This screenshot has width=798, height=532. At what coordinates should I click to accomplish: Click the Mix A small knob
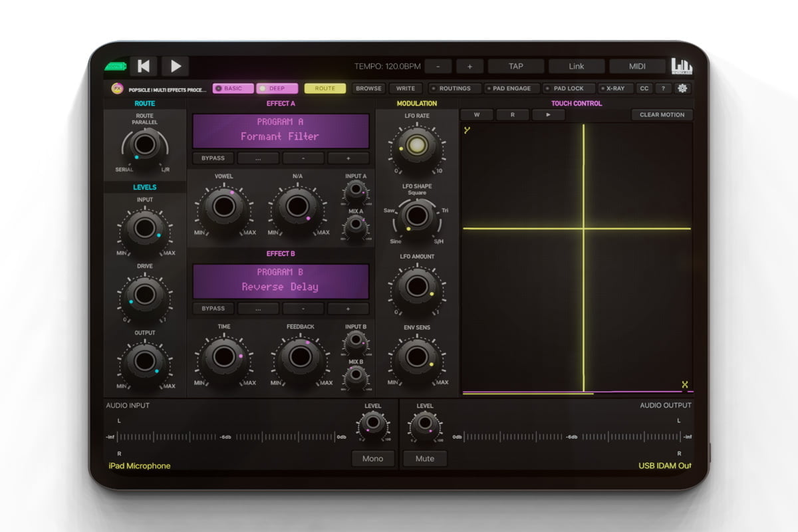[x=356, y=224]
